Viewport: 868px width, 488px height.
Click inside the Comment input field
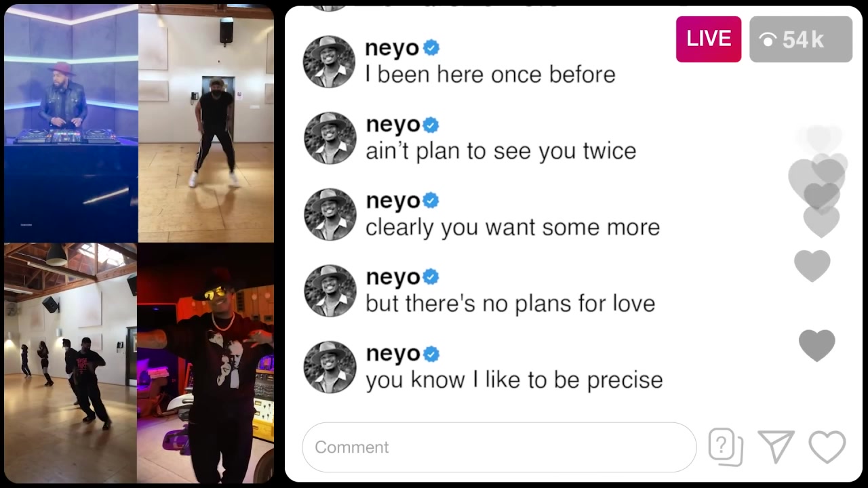pos(499,447)
